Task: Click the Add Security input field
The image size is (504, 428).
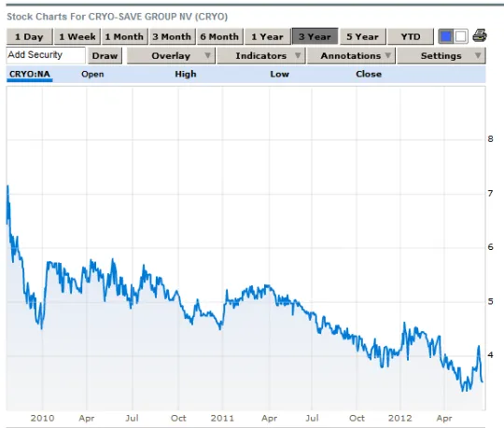Action: 46,55
